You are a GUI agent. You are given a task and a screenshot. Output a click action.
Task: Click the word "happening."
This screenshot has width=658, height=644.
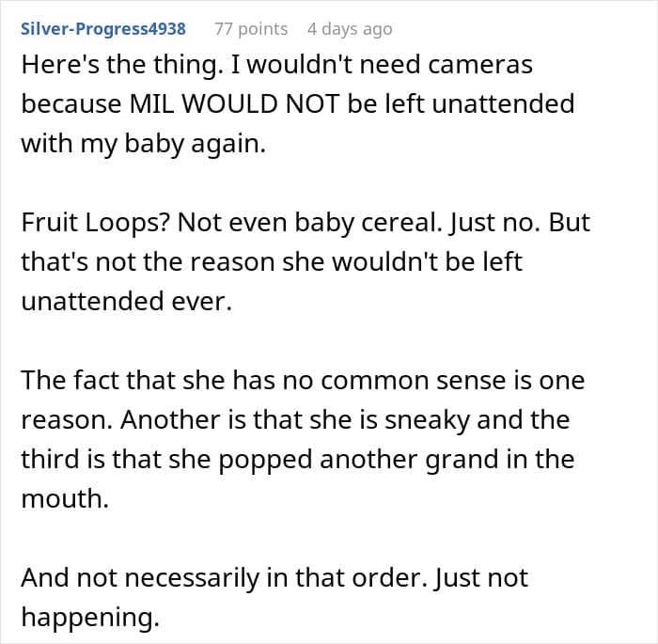90,618
